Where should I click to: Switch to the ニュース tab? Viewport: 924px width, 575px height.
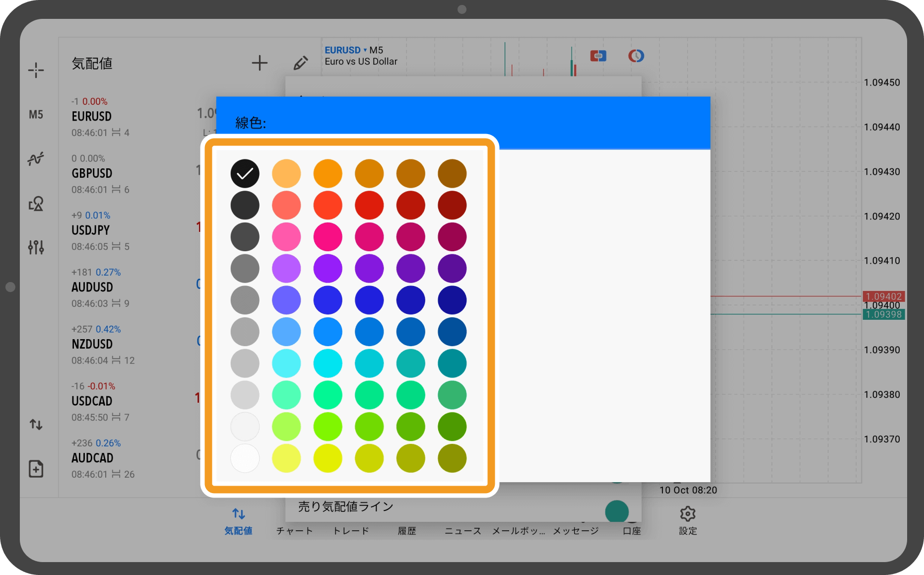click(463, 531)
